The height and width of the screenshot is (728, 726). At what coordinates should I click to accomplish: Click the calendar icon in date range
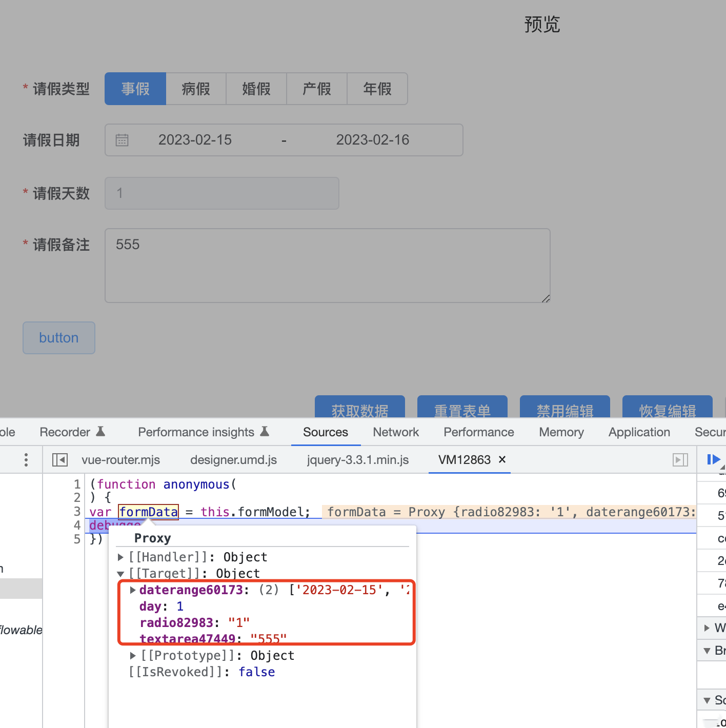(122, 140)
